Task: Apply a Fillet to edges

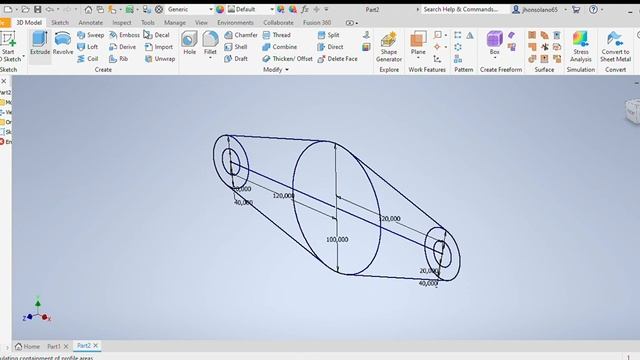Action: tap(210, 42)
